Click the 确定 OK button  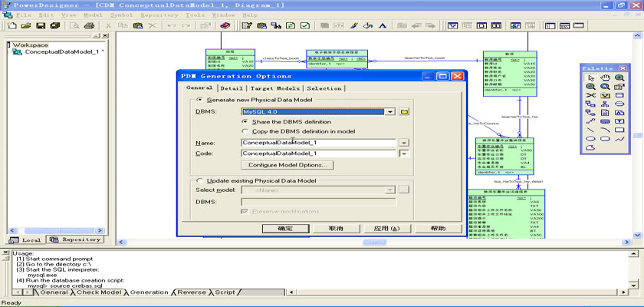[x=285, y=229]
